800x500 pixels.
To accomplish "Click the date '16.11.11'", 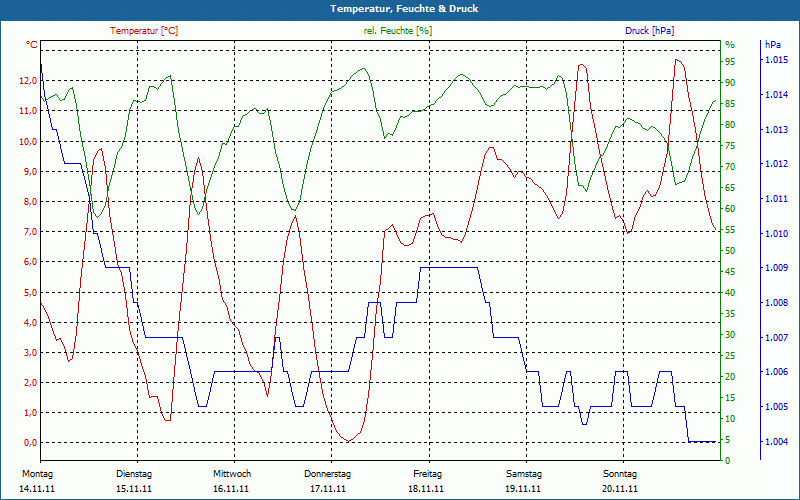I will pos(231,489).
